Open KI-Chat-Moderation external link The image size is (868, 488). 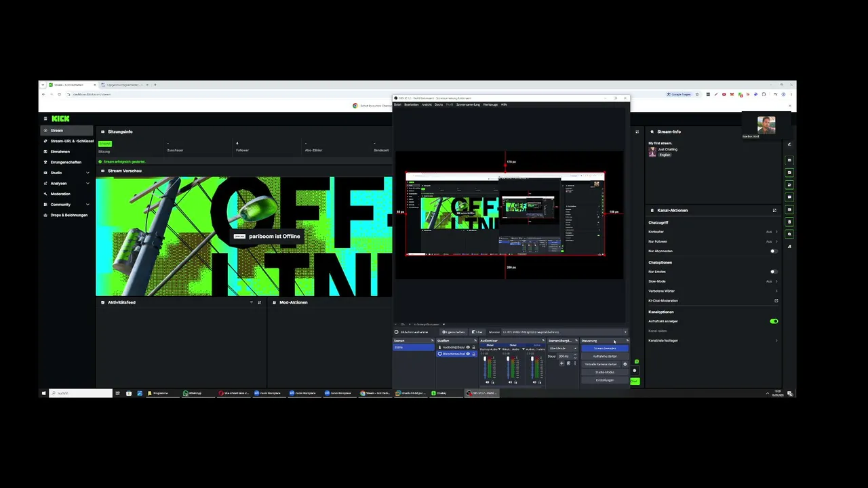(776, 301)
